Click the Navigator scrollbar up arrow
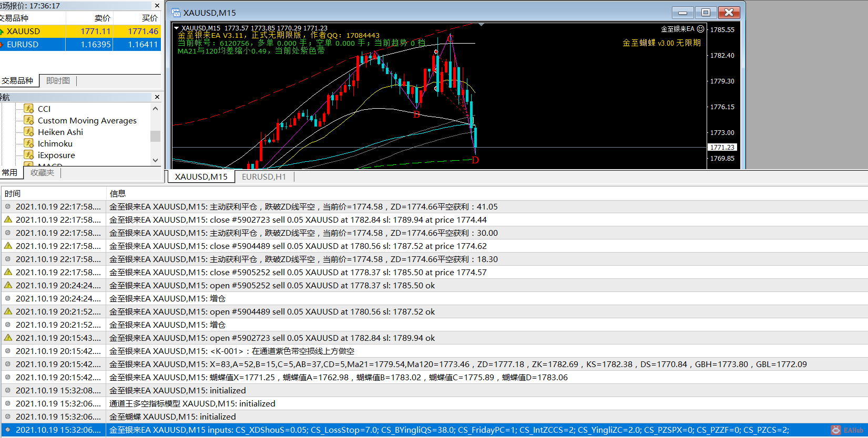The width and height of the screenshot is (868, 438). tap(155, 109)
